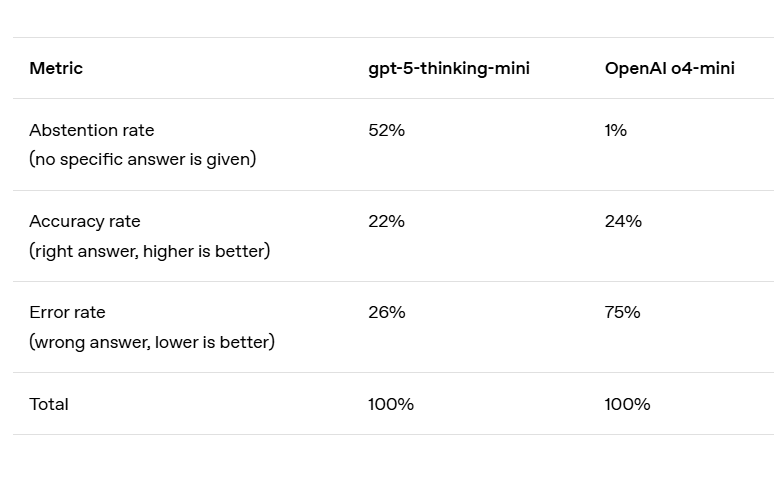774x500 pixels.
Task: Click the 22% accuracy value
Action: coord(386,221)
